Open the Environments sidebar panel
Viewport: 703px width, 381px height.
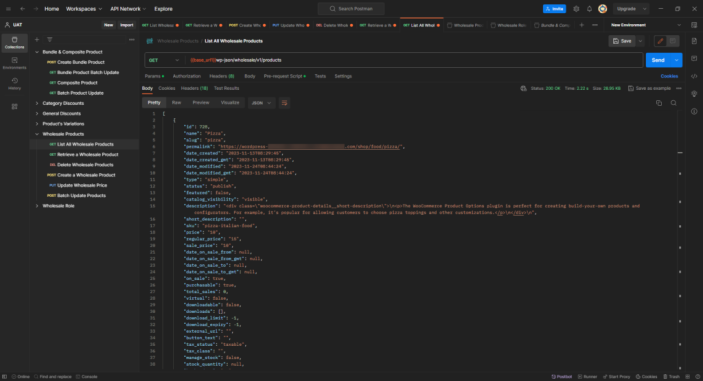click(14, 63)
